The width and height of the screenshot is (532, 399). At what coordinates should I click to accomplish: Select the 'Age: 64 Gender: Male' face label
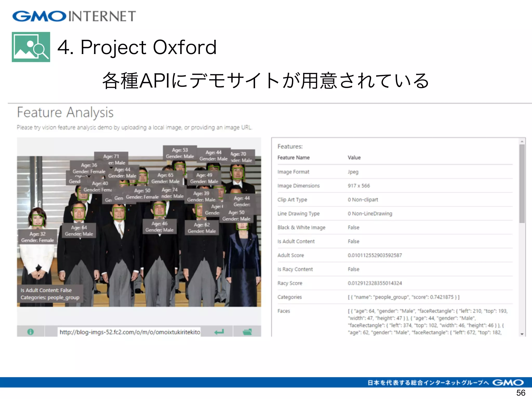pos(79,231)
